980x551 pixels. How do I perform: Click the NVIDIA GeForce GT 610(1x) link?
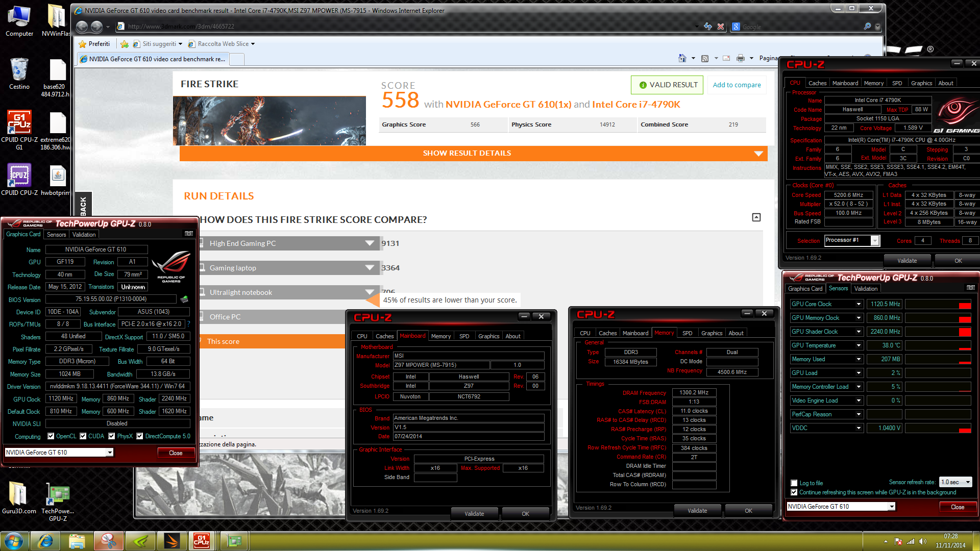coord(508,104)
